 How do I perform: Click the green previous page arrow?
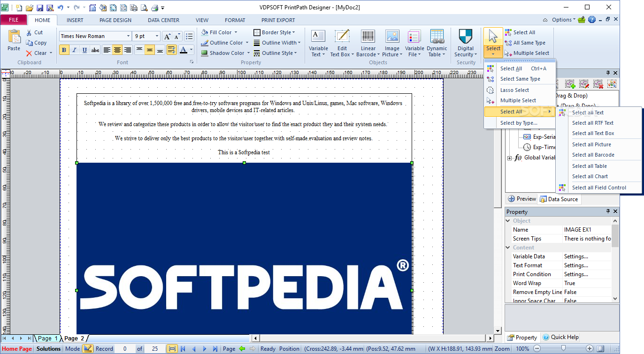(x=242, y=349)
